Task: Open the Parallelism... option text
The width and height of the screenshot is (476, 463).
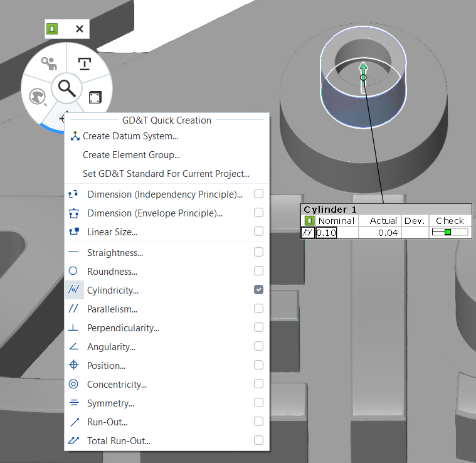Action: 112,309
